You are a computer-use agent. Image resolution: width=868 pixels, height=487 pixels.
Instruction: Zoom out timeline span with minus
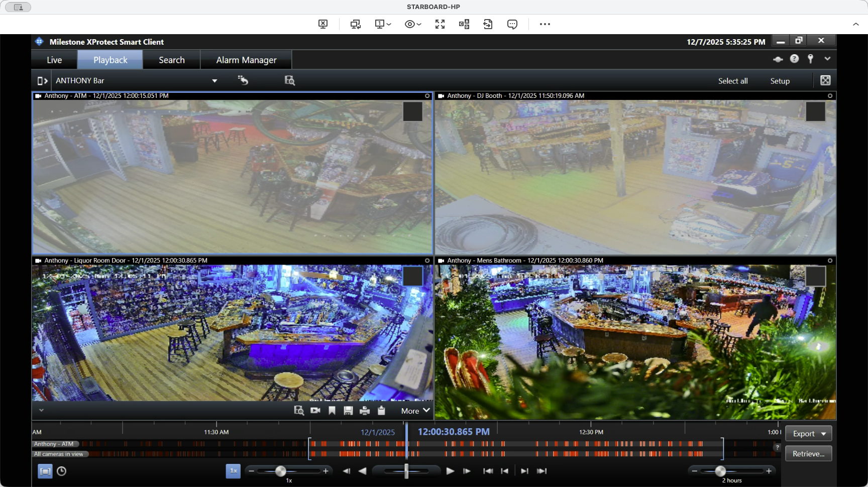coord(694,471)
